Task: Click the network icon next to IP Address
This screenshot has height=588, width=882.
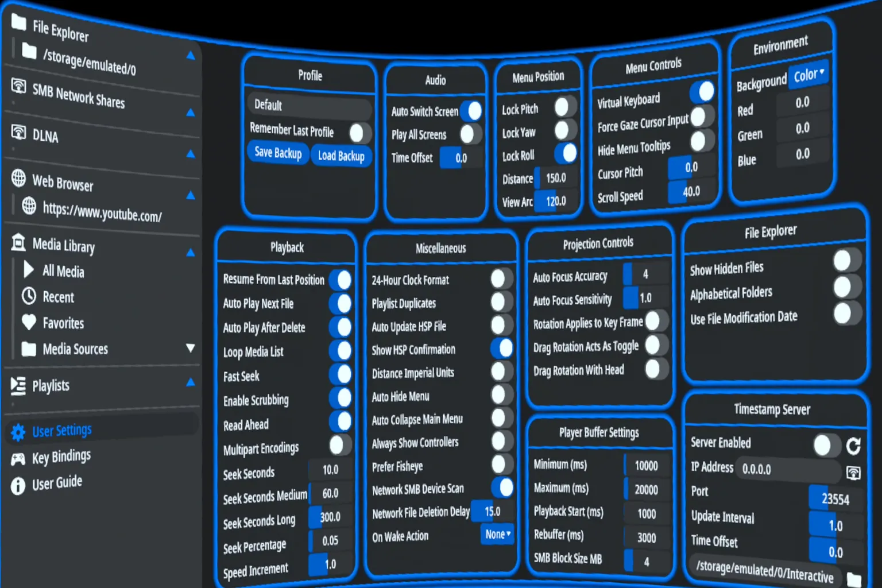Action: coord(853,473)
